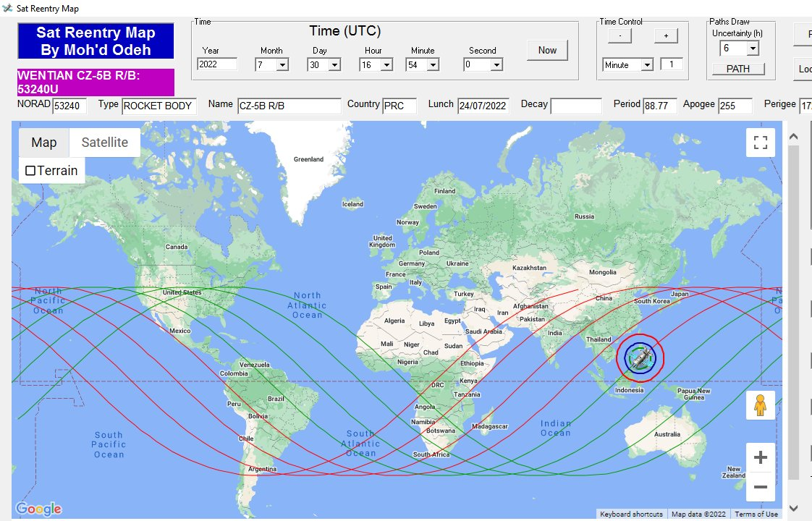Step time backward with minus button
Viewport: 812px width, 521px height.
pyautogui.click(x=619, y=35)
